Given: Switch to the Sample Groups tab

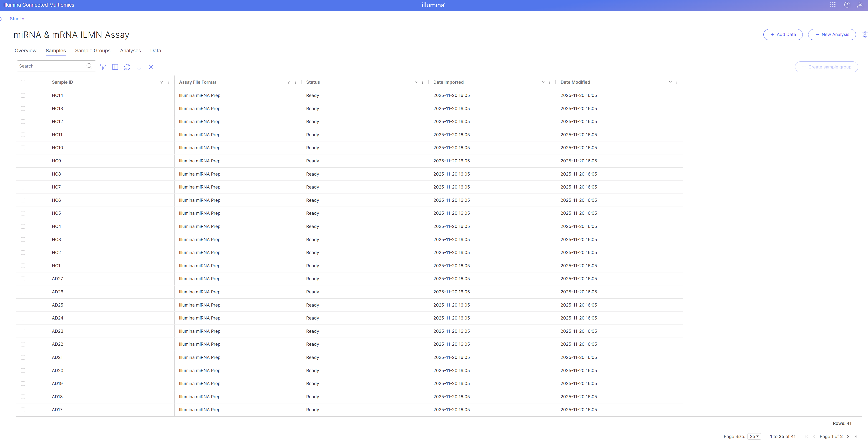Looking at the screenshot, I should pos(93,50).
